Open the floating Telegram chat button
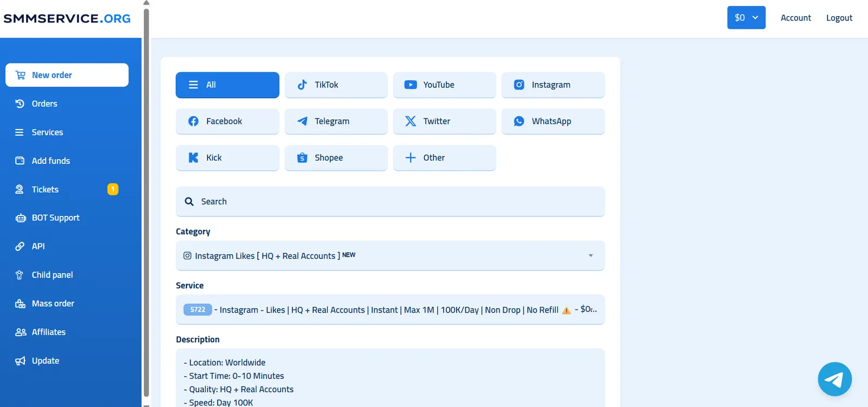 (x=834, y=379)
